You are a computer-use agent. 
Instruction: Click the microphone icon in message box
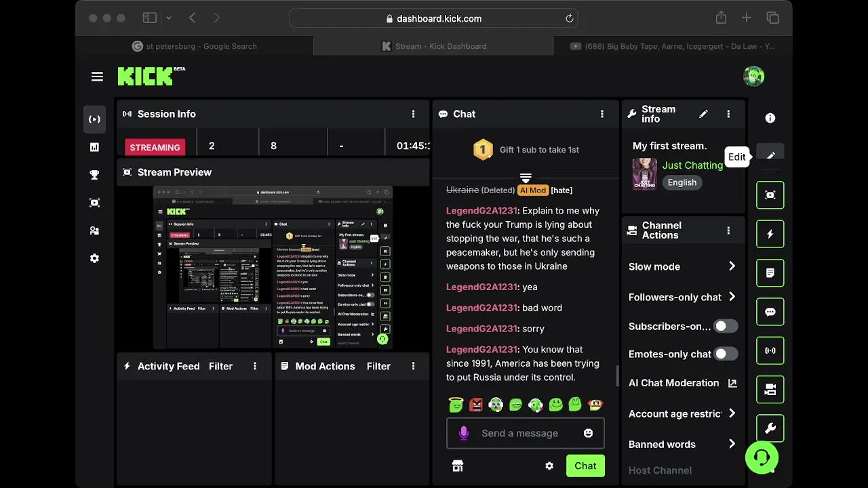pyautogui.click(x=464, y=433)
